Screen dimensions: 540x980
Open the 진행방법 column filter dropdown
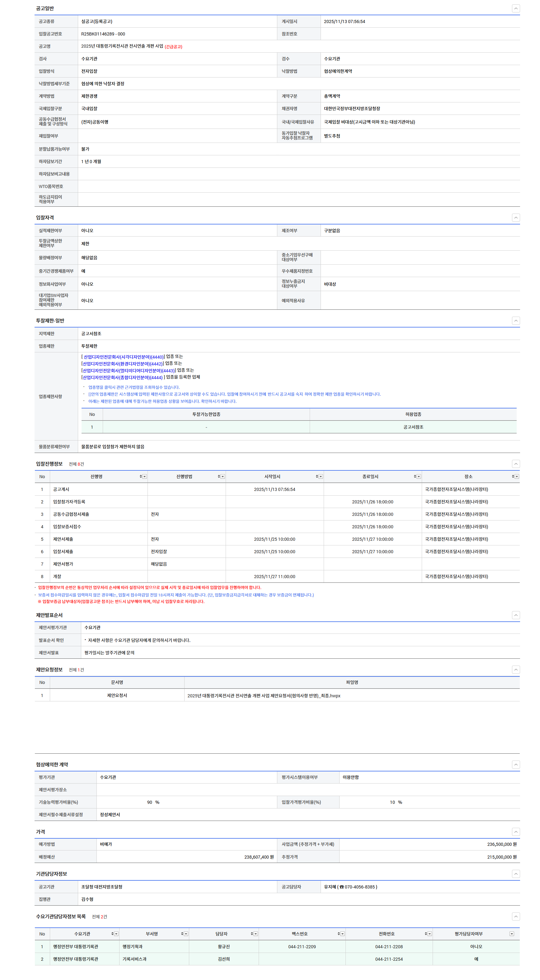[x=223, y=477]
